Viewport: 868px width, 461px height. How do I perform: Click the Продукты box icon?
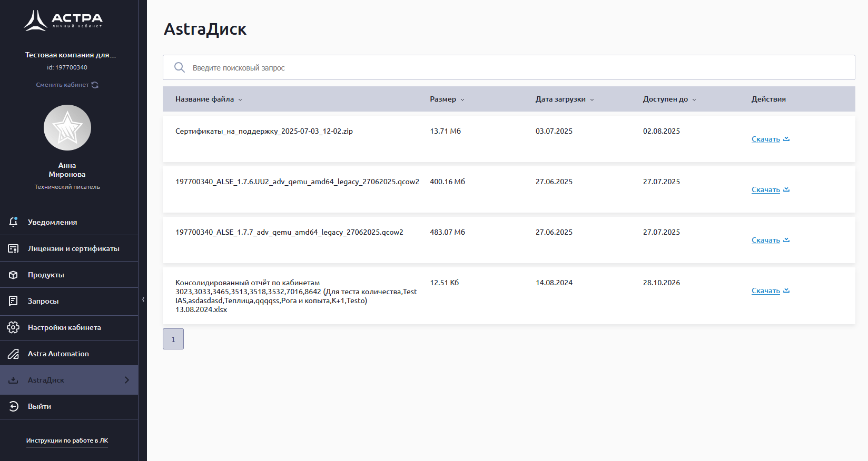click(14, 275)
